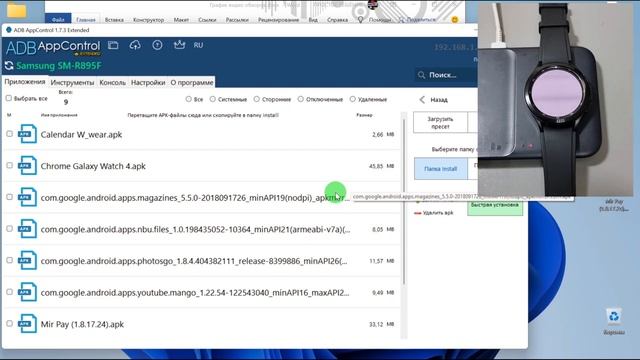Image resolution: width=640 pixels, height=360 pixels.
Task: Open the APK folder icon in header
Action: 113,45
